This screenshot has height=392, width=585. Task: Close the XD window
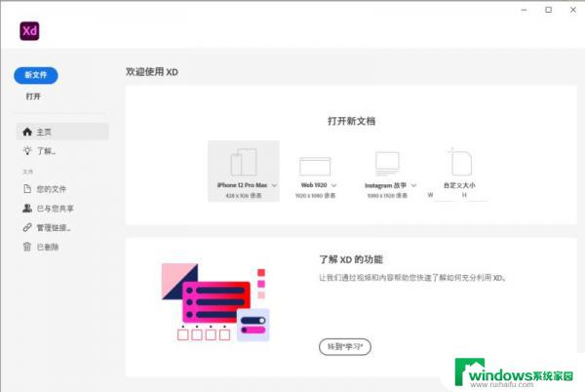[x=573, y=10]
